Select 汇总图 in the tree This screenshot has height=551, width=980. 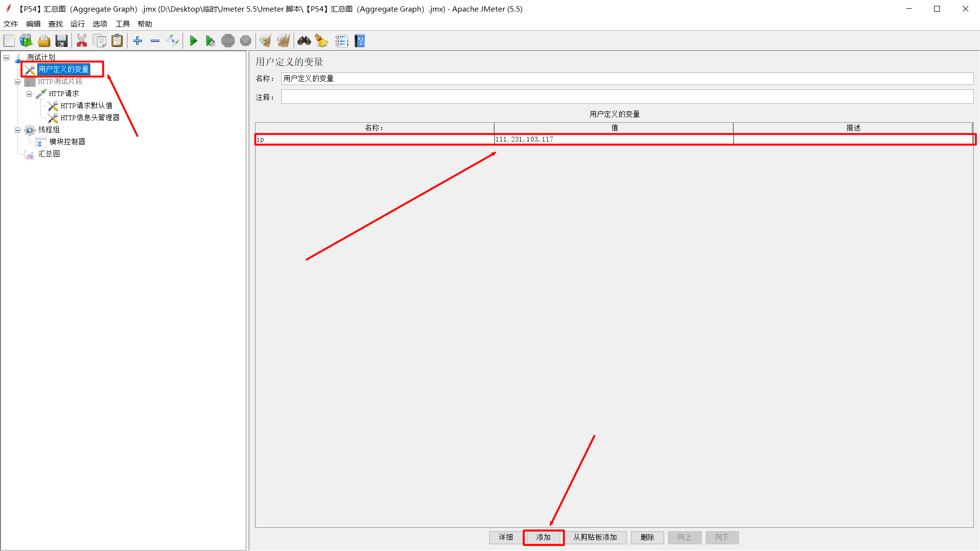pos(49,154)
